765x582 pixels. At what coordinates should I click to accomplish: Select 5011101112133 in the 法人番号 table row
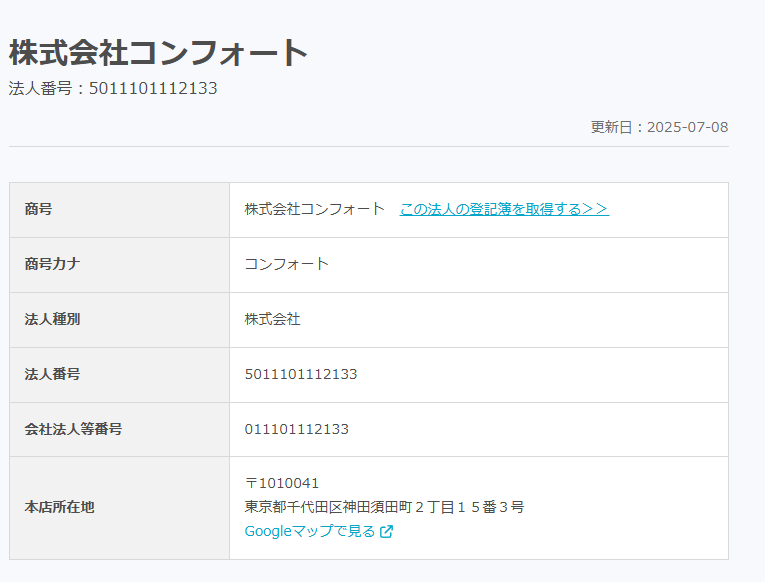[301, 374]
